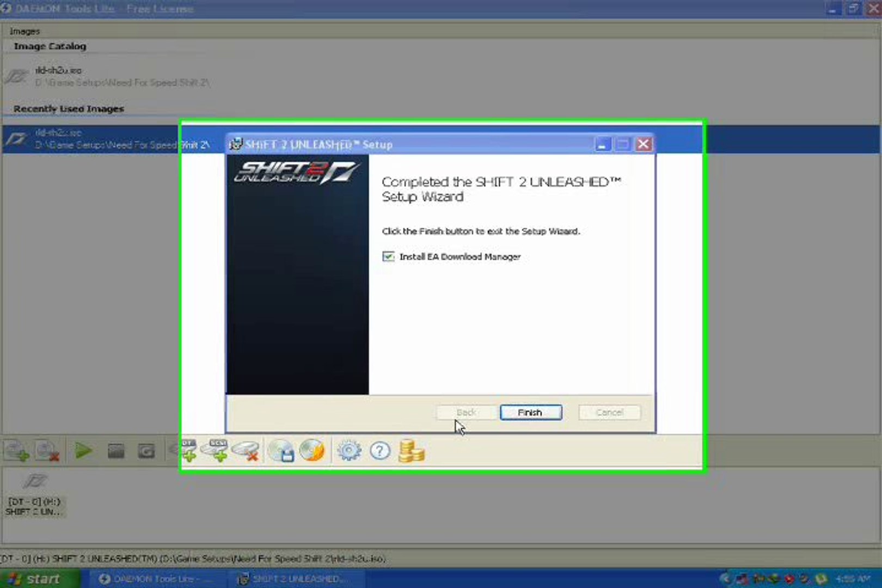Close the SHIFT 2 UNLEASHED Setup dialog
Image resolution: width=882 pixels, height=588 pixels.
click(x=644, y=144)
